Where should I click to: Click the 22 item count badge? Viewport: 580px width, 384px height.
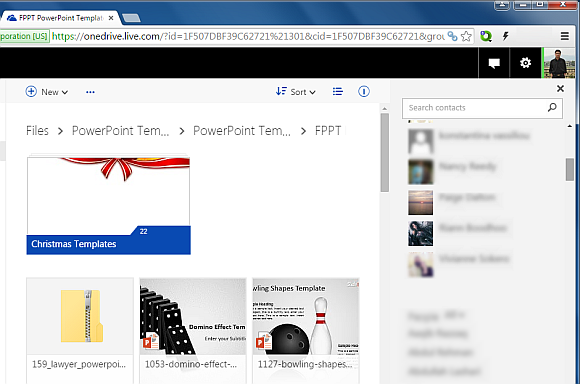pyautogui.click(x=144, y=231)
